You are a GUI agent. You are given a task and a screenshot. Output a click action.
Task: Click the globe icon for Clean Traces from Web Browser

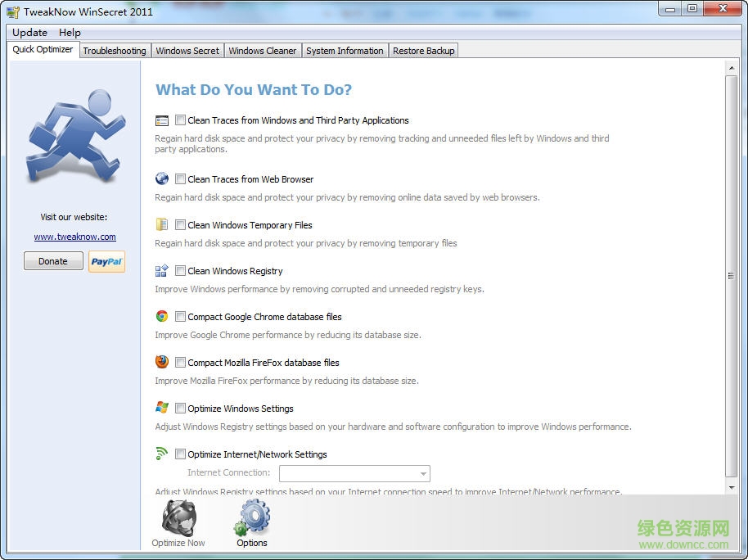point(162,179)
